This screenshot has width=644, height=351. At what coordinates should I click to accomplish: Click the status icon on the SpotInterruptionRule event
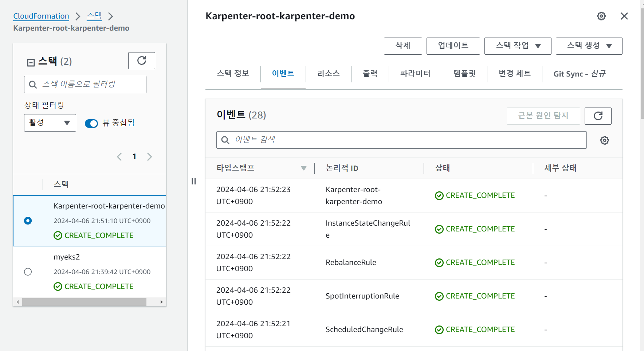click(439, 296)
